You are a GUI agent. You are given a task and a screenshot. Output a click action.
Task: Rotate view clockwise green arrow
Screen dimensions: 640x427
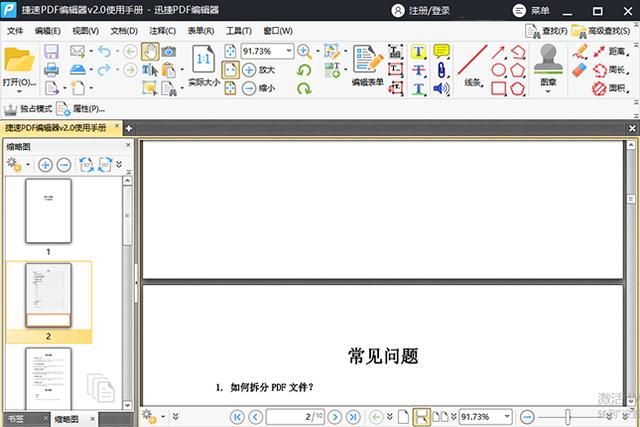(304, 88)
